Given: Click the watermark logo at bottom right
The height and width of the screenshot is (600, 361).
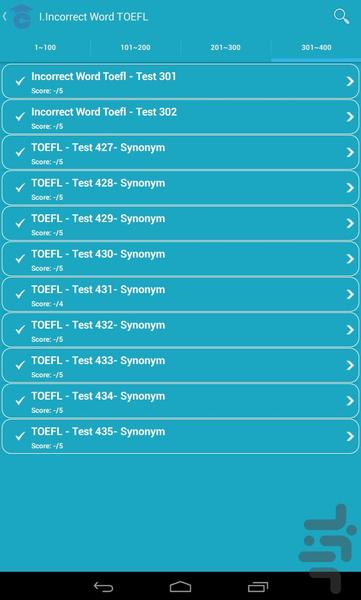Looking at the screenshot, I should pyautogui.click(x=327, y=549).
